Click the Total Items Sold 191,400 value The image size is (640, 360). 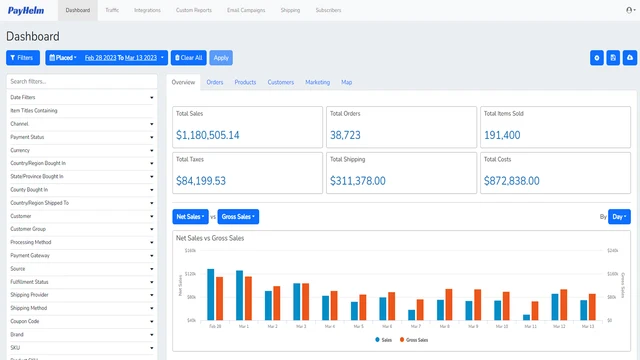coord(502,135)
